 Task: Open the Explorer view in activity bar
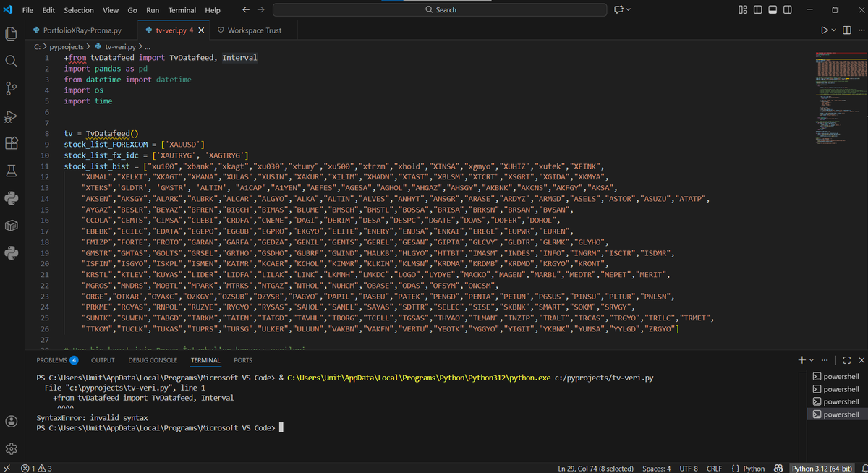coord(11,34)
